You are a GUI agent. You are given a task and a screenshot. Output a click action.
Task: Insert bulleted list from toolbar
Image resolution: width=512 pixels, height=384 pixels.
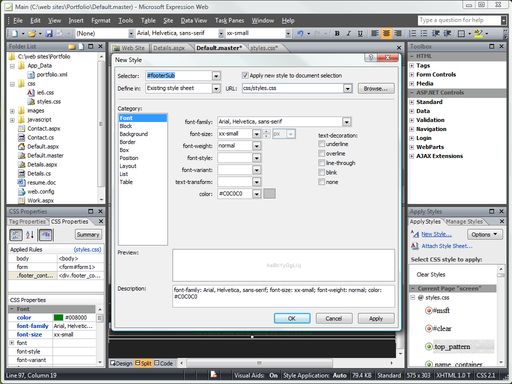click(x=424, y=33)
